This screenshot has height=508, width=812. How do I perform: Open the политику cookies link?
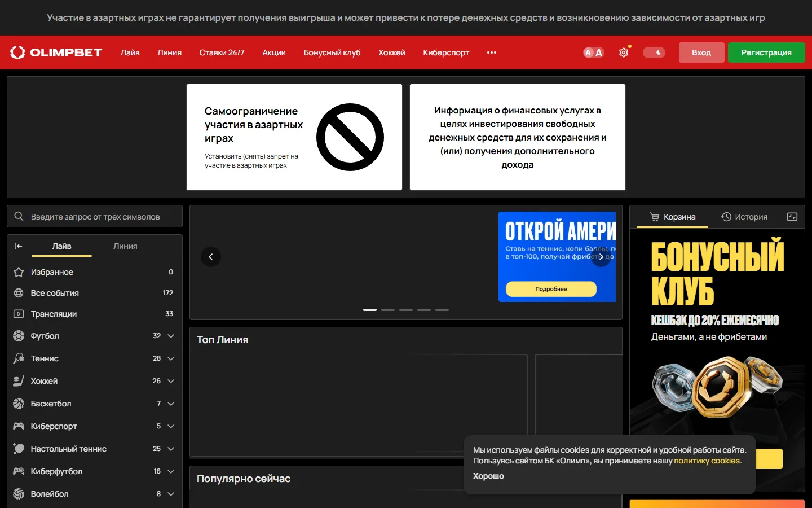pyautogui.click(x=707, y=461)
